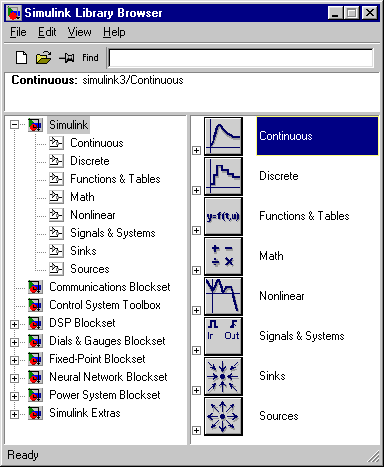The width and height of the screenshot is (384, 467).
Task: Click the DSP Blockset library icon
Action: (35, 323)
